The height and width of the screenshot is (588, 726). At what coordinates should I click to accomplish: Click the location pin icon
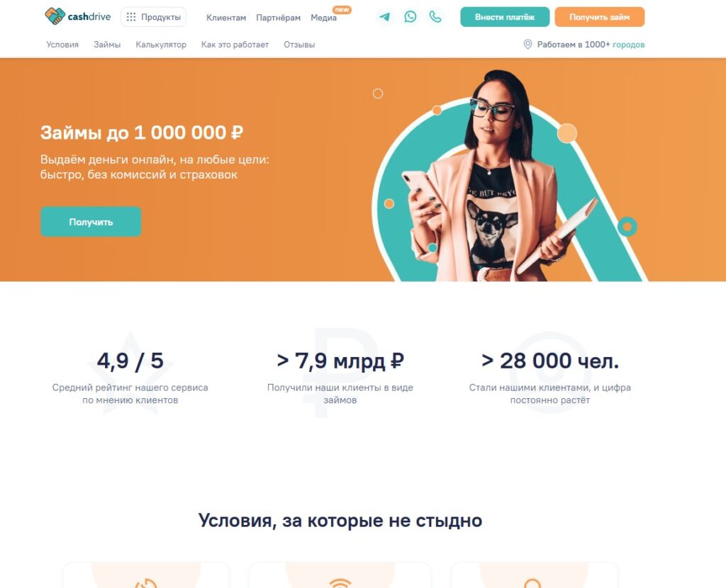pos(527,45)
